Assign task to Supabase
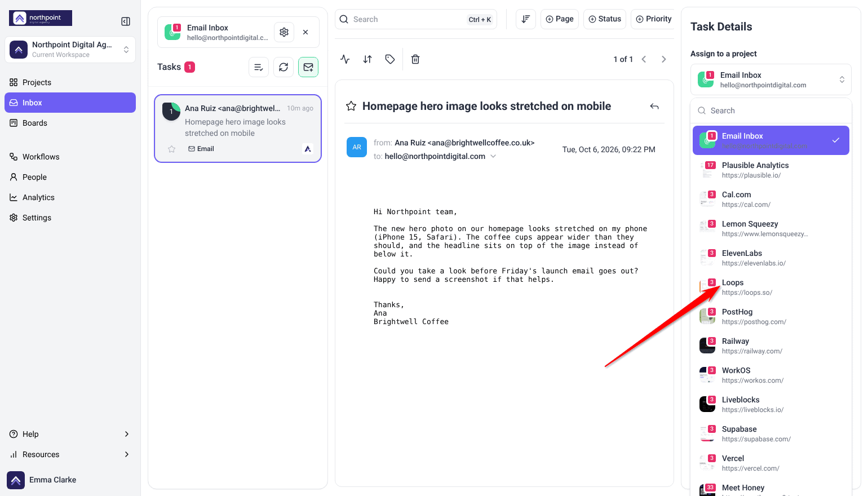The width and height of the screenshot is (868, 496). tap(771, 433)
